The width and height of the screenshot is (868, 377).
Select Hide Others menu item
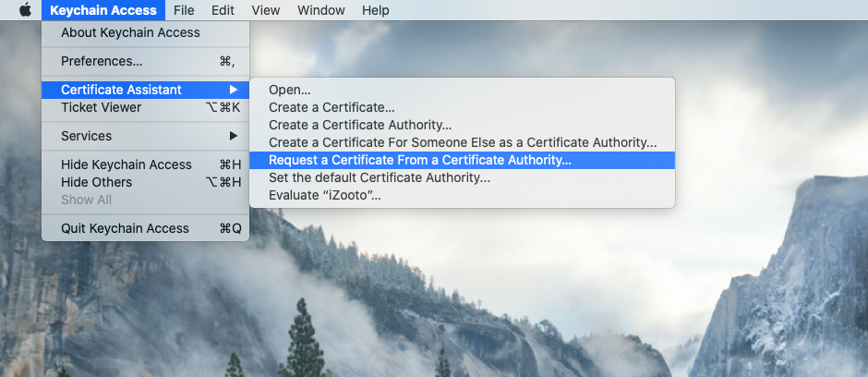[x=146, y=182]
